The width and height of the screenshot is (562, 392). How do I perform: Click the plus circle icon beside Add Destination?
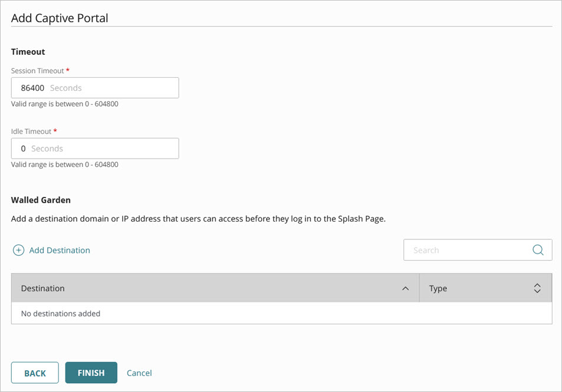[x=18, y=250]
